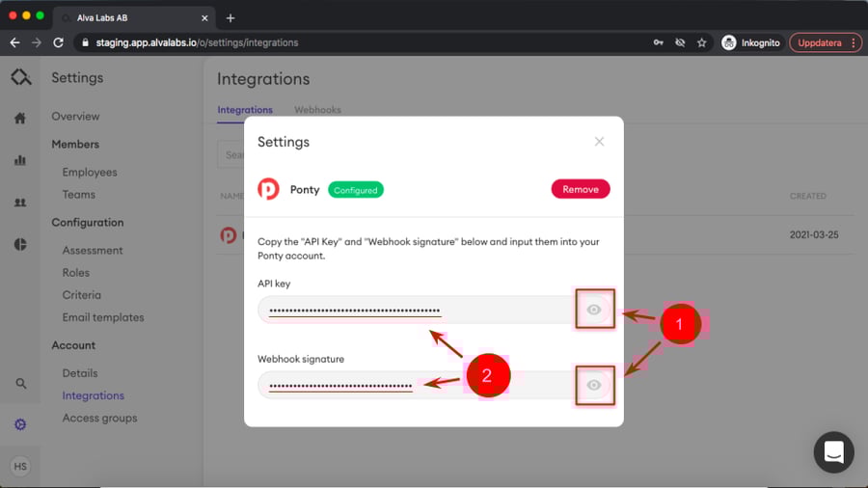Open the HS user avatar
The image size is (868, 488).
tap(20, 467)
